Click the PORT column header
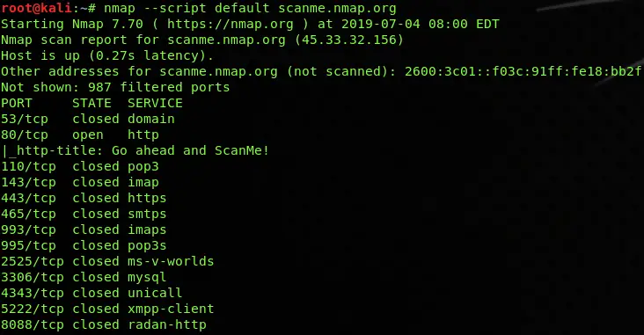The image size is (644, 335). (17, 103)
